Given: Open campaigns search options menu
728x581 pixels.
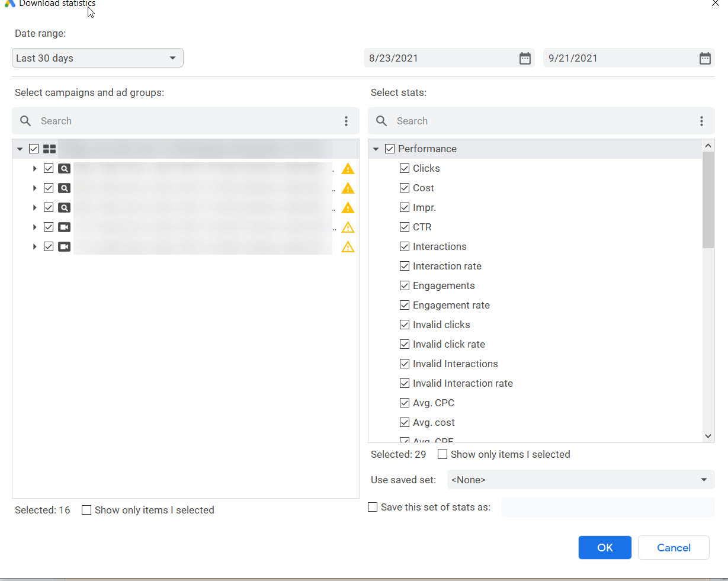Looking at the screenshot, I should 346,121.
